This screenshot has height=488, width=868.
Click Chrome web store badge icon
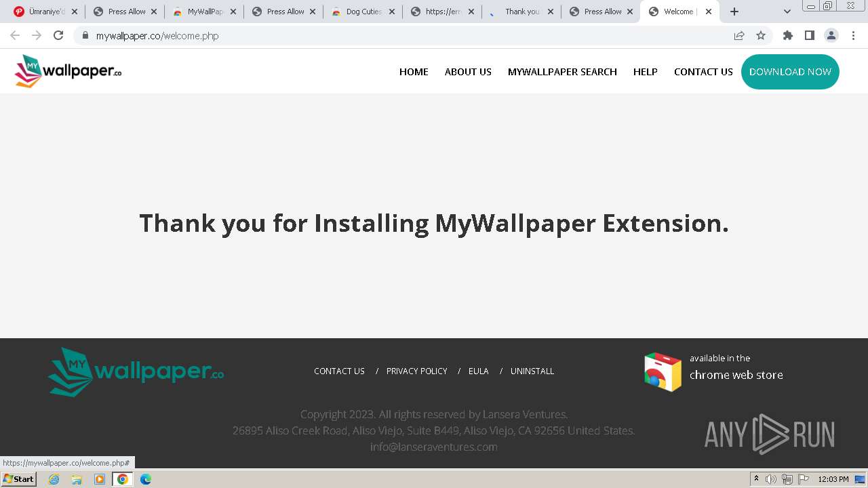(663, 371)
